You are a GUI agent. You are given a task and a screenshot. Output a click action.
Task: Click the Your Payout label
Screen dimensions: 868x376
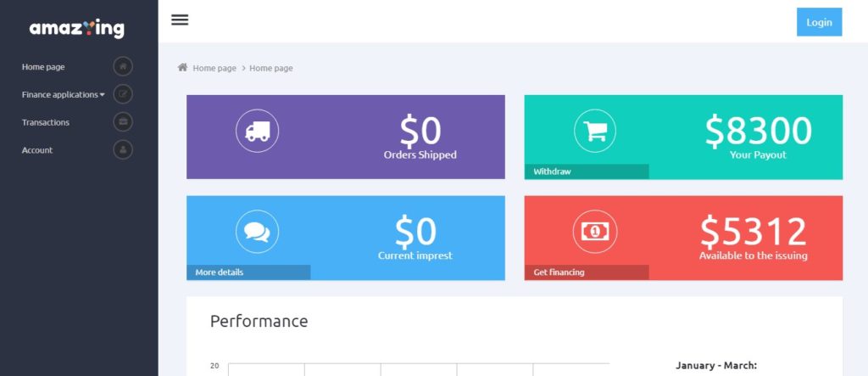[758, 155]
